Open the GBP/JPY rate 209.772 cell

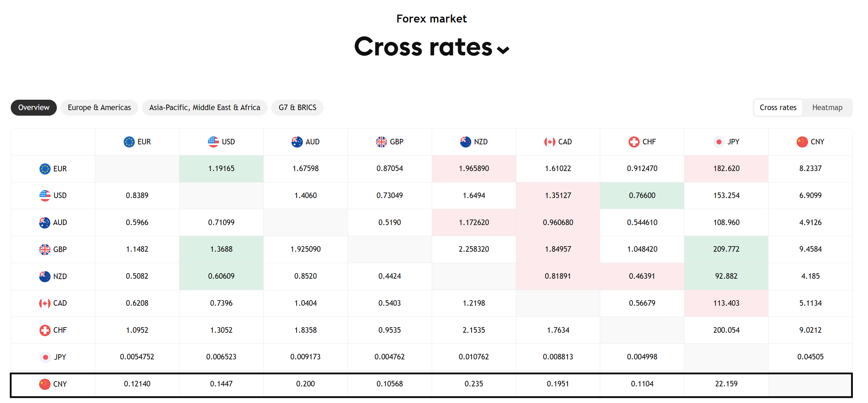(726, 249)
